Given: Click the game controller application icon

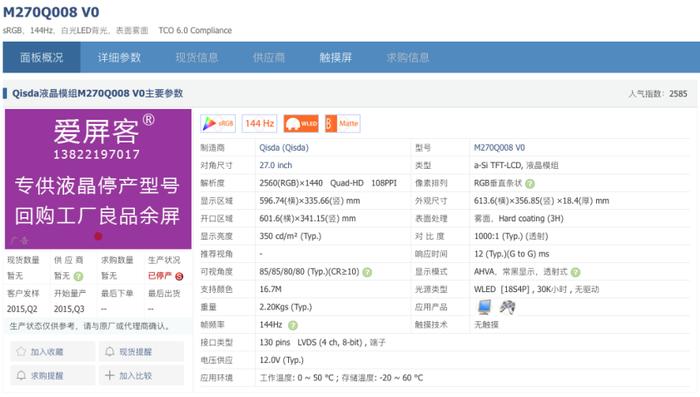Looking at the screenshot, I should pos(507,307).
